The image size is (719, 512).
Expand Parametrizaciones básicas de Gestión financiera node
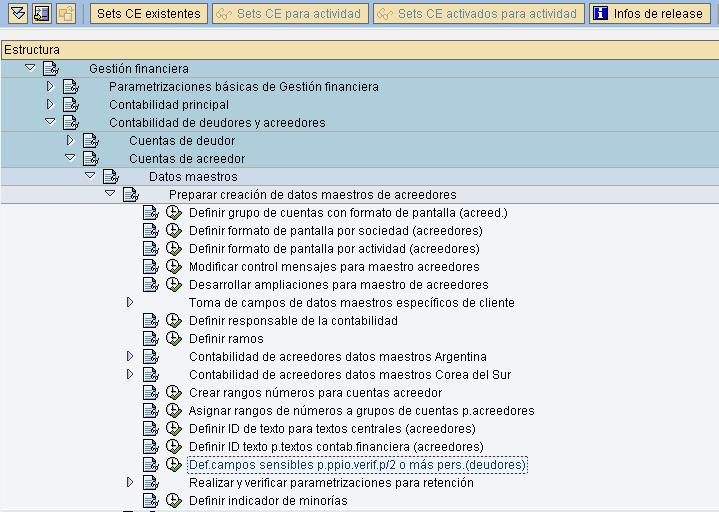tap(50, 87)
